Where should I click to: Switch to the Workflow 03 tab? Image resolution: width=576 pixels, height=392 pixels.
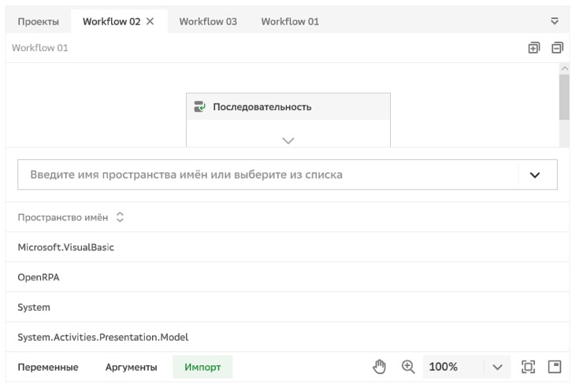(208, 21)
